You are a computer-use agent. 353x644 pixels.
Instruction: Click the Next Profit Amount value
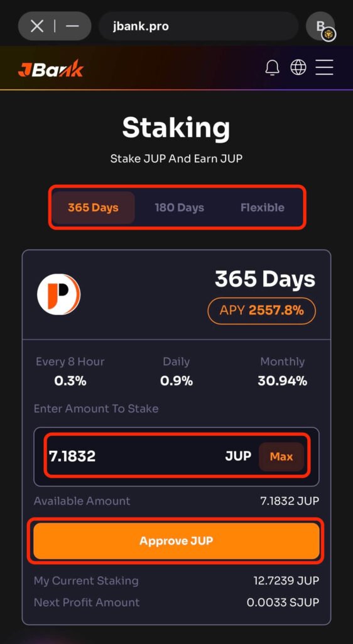click(x=283, y=602)
